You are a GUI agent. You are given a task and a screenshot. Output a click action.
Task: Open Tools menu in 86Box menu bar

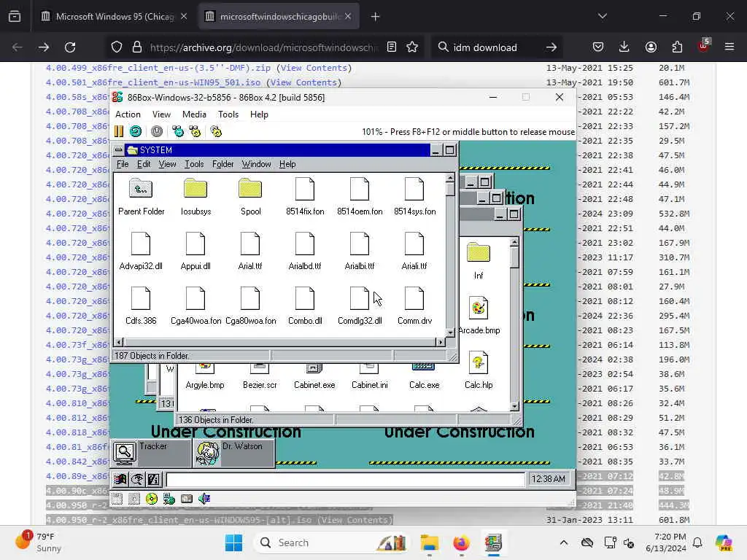[228, 114]
